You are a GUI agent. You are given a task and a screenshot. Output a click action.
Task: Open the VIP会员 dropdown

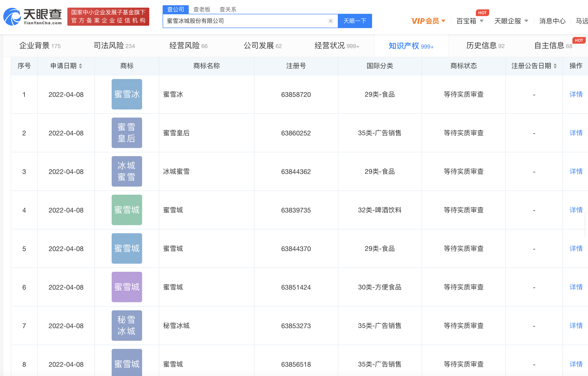click(x=428, y=21)
